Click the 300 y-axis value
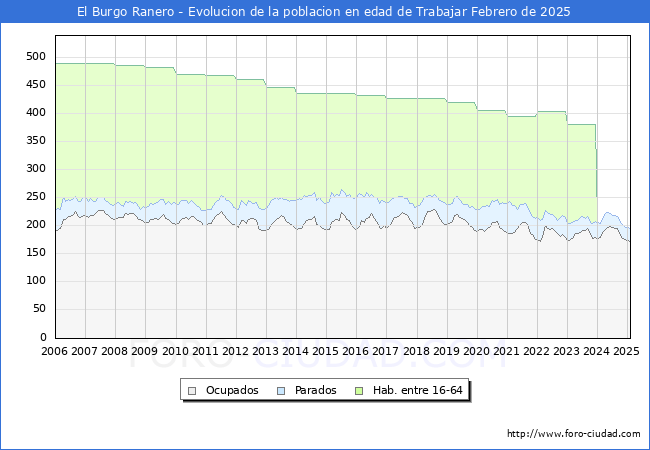This screenshot has height=450, width=650. tap(36, 169)
